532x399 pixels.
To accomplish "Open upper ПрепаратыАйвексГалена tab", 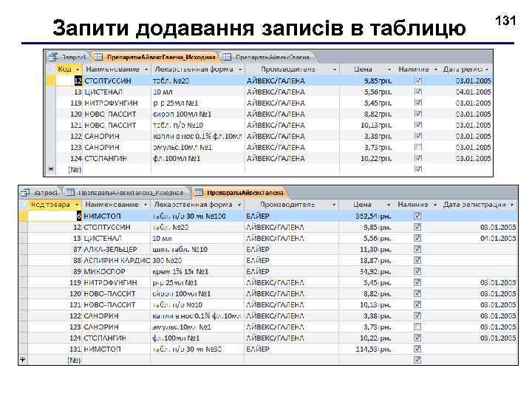I will click(267, 58).
